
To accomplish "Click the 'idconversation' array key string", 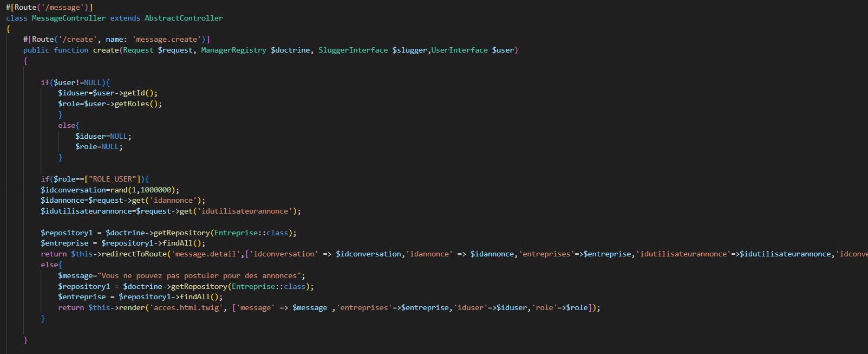I will [284, 254].
